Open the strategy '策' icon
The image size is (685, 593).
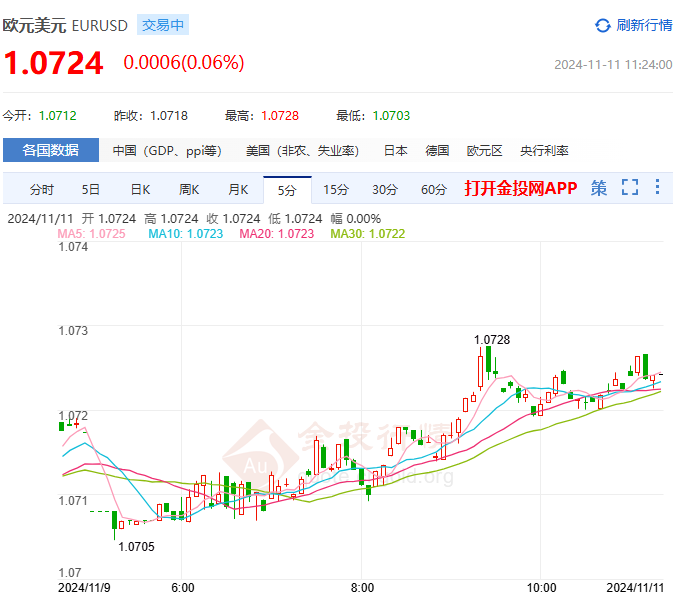pos(598,188)
